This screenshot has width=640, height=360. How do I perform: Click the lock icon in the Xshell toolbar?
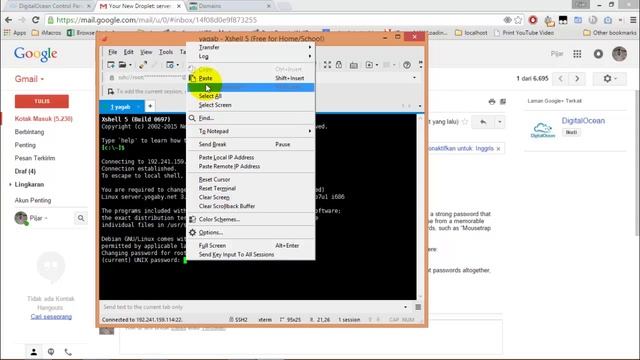339,65
